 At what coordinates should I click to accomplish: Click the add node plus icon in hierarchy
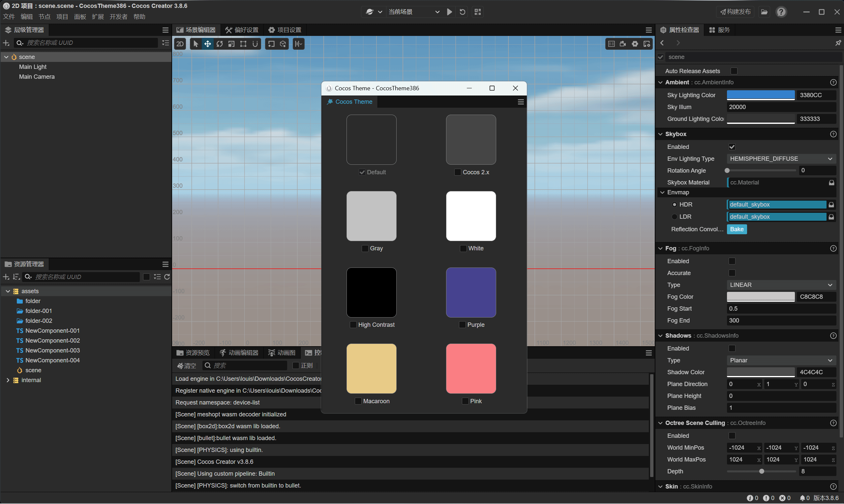[x=6, y=43]
